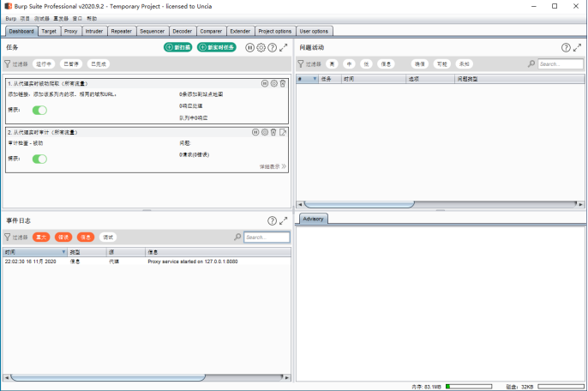Select the Advisory tab
The height and width of the screenshot is (391, 588).
(313, 219)
